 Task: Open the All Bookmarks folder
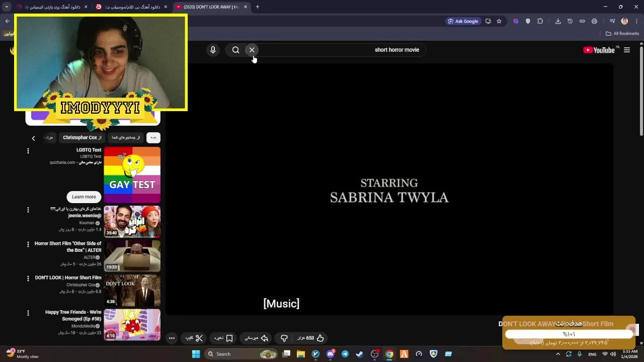622,34
